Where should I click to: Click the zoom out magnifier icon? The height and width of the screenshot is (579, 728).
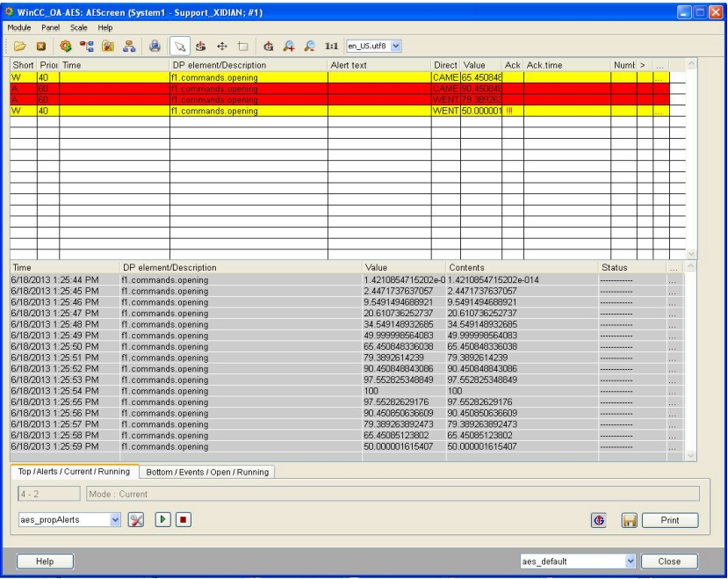[x=308, y=45]
